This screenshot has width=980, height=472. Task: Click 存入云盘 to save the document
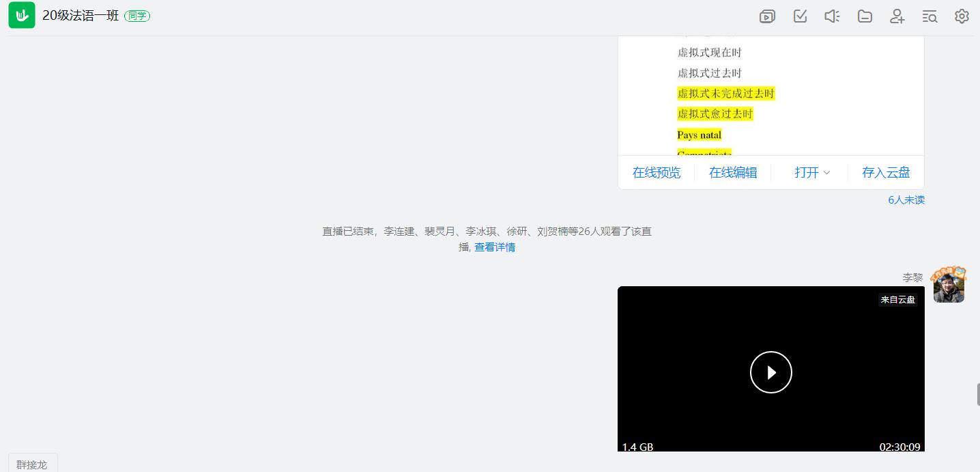click(886, 173)
